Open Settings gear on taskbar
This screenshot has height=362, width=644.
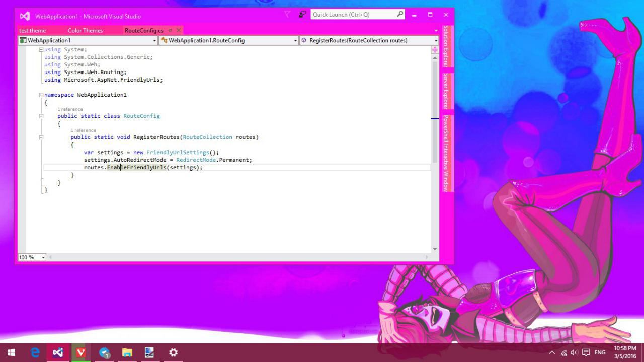(x=173, y=352)
